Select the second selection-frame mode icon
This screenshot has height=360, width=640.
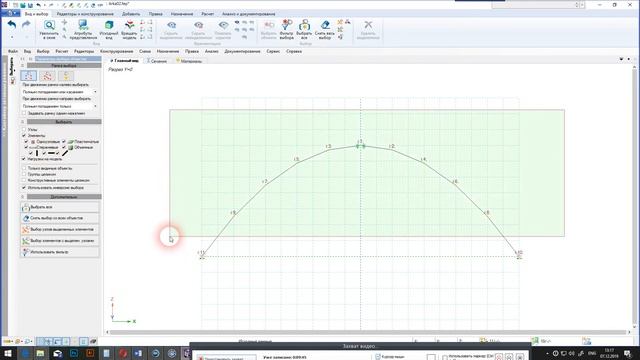(x=47, y=76)
